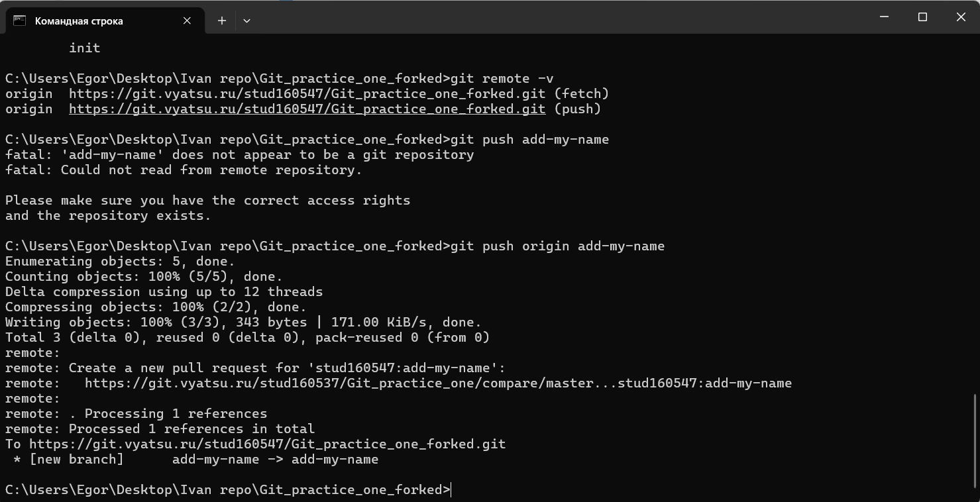Minimize the terminal window
Screen dimensions: 980x502
pyautogui.click(x=884, y=17)
